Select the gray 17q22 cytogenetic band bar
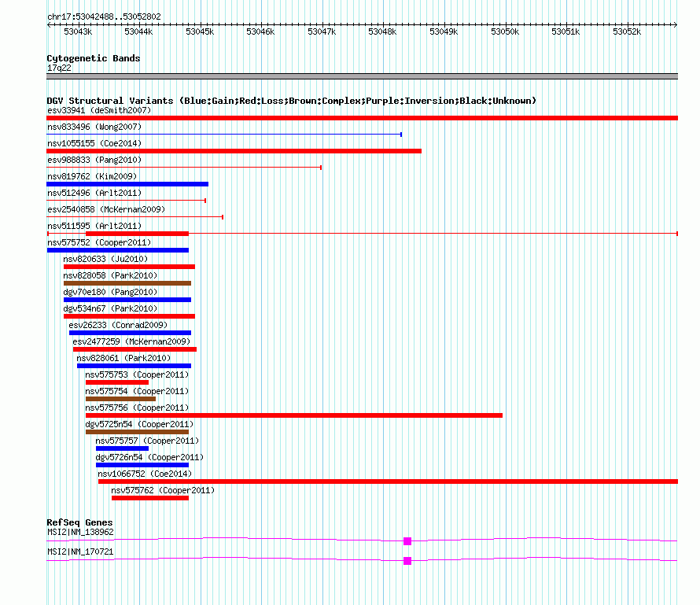The height and width of the screenshot is (605, 700). [x=362, y=76]
